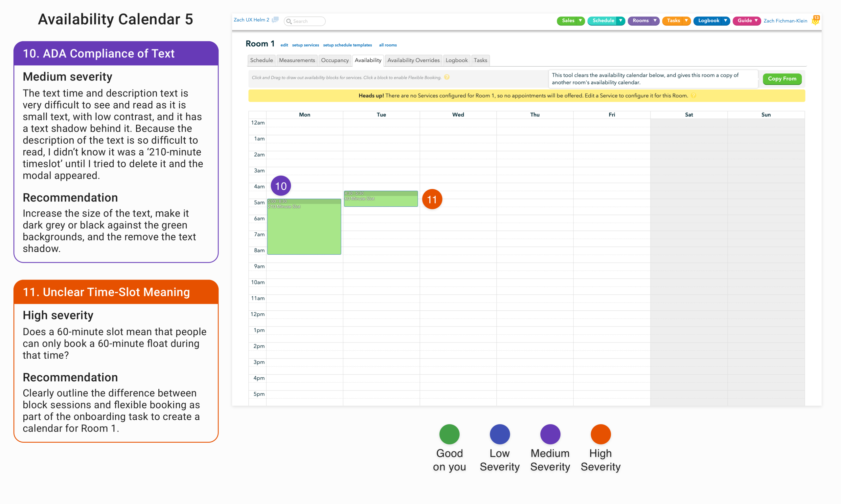Viewport: 841px width, 504px height.
Task: Click the all rooms link
Action: (388, 45)
